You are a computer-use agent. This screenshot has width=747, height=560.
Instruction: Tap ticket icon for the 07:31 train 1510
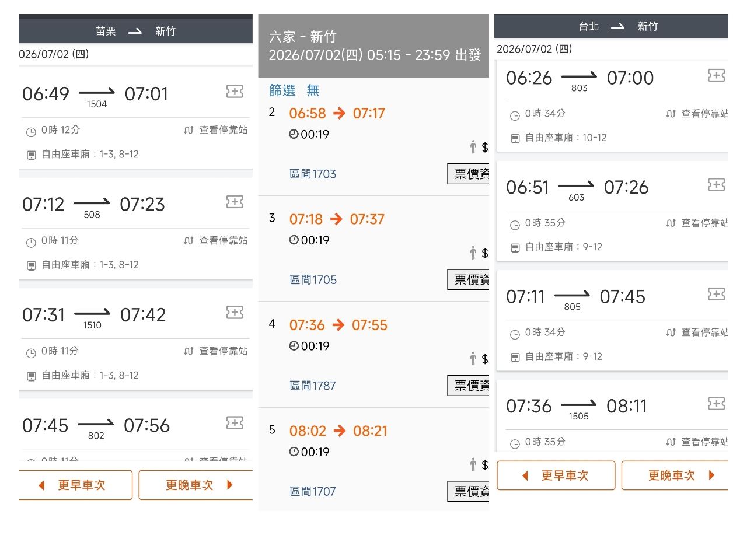click(x=235, y=313)
